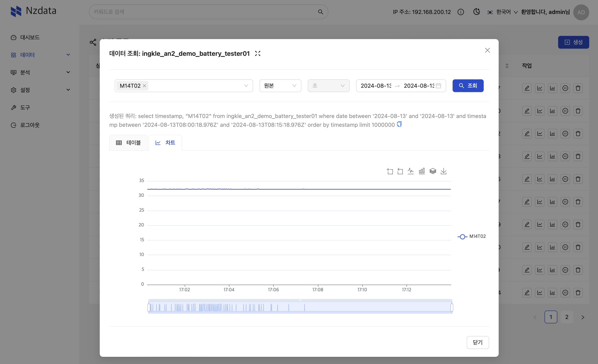598x364 pixels.
Task: Click the next page arrow
Action: (x=583, y=317)
